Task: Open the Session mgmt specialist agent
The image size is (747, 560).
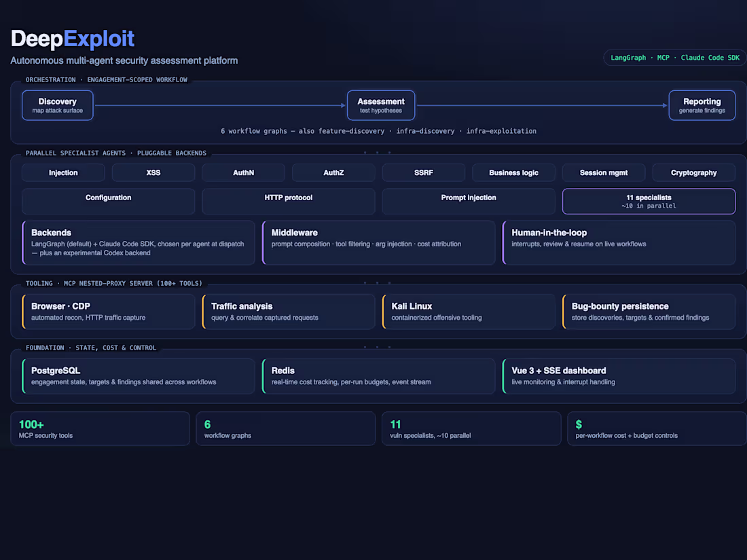Action: point(604,172)
